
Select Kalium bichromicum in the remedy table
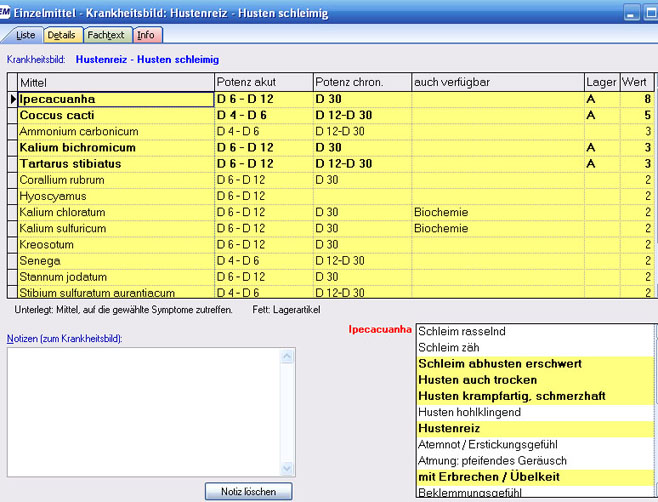(115, 147)
